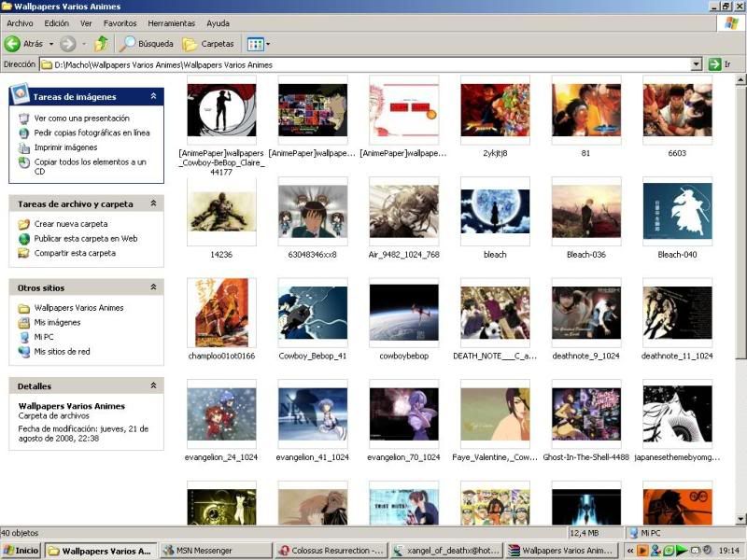747x560 pixels.
Task: Open the Búsqueda search panel
Action: pyautogui.click(x=147, y=44)
